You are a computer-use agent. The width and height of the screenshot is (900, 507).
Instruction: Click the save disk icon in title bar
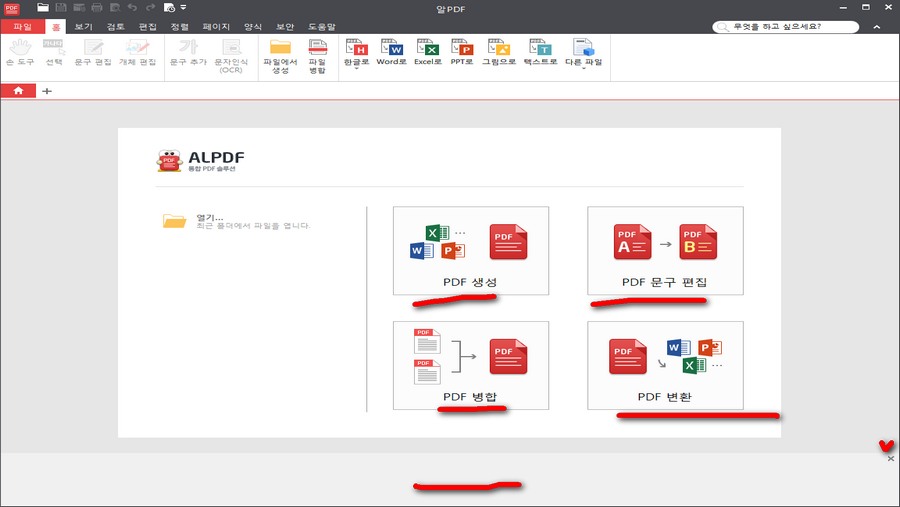point(61,7)
